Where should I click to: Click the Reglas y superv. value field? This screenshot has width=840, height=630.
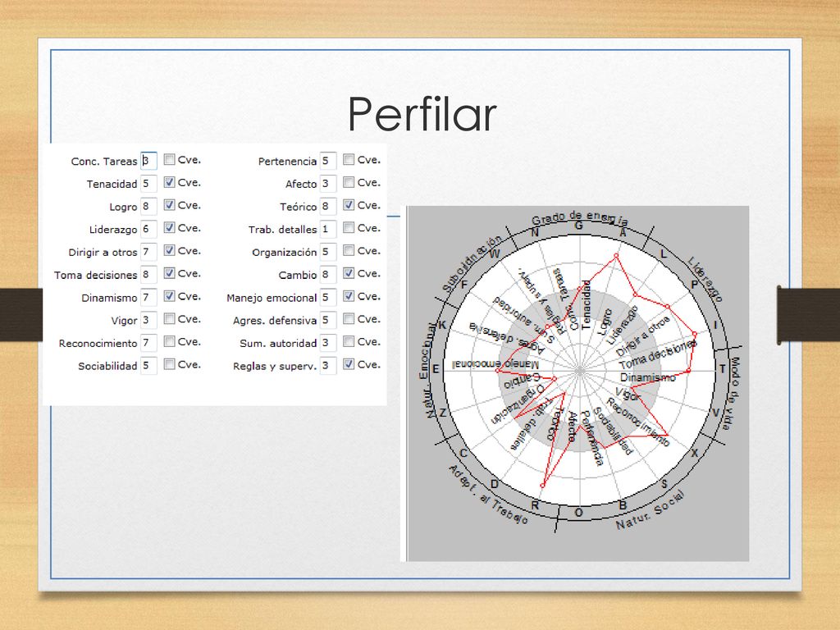[x=328, y=366]
